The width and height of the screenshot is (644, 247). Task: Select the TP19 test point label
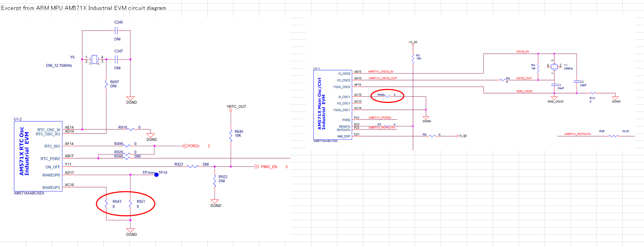tap(163, 173)
